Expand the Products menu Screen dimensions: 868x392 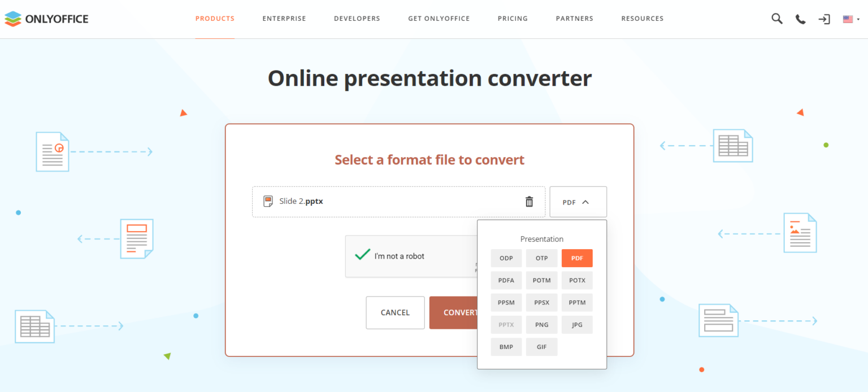tap(215, 18)
